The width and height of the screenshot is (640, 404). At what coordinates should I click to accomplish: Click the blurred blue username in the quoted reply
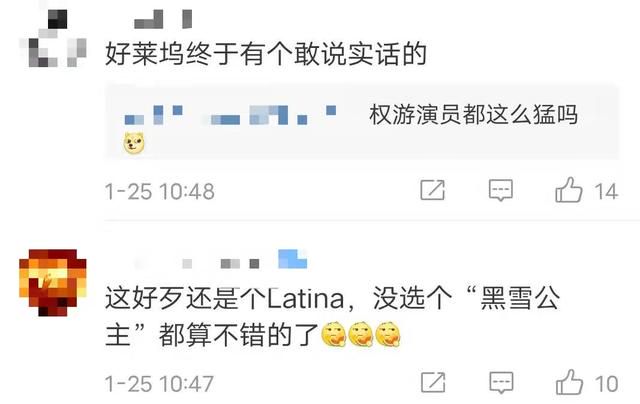click(231, 115)
